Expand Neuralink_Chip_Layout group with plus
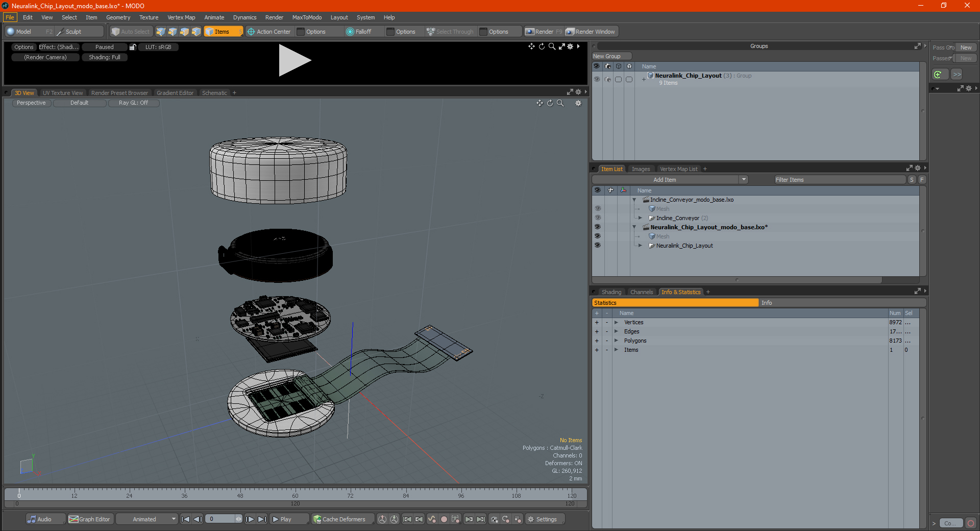The width and height of the screenshot is (980, 531). click(x=644, y=79)
